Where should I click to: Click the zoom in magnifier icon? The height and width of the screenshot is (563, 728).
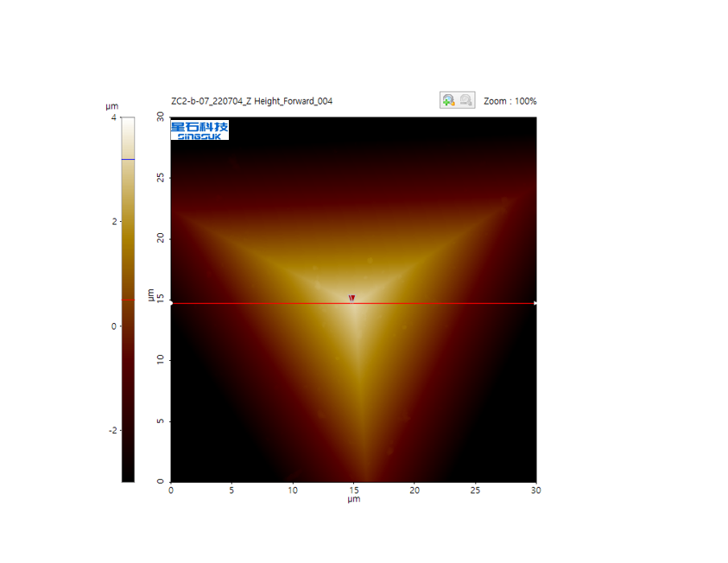point(448,100)
